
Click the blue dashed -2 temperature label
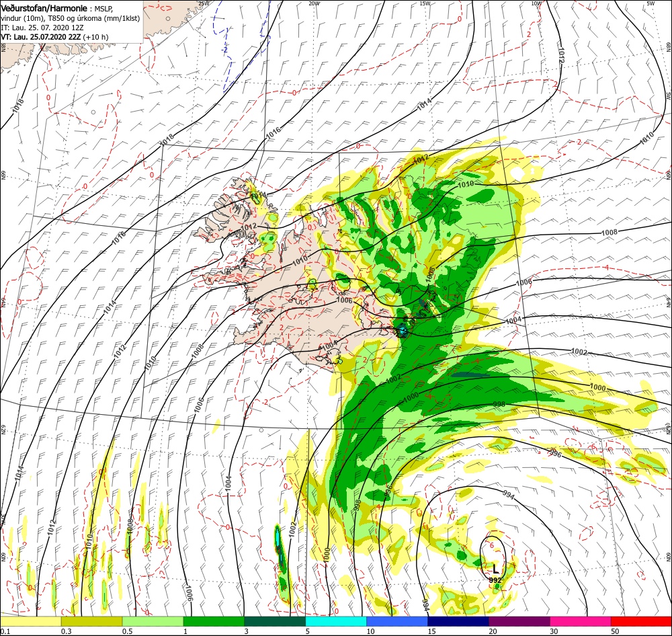pos(224,50)
